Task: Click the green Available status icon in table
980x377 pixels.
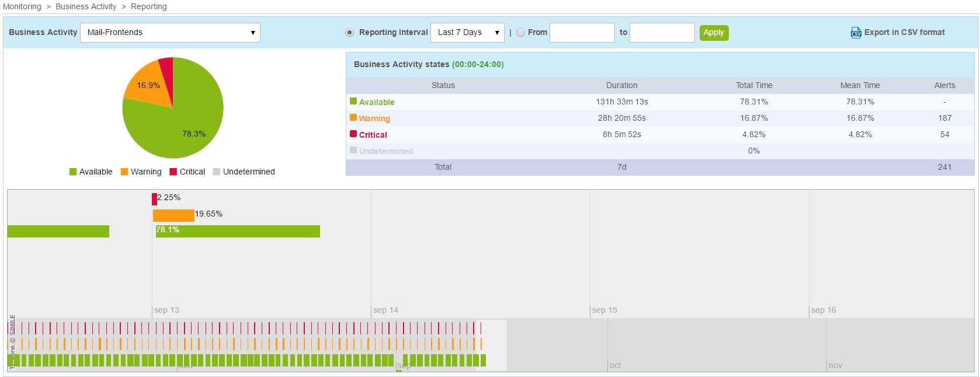Action: click(353, 102)
